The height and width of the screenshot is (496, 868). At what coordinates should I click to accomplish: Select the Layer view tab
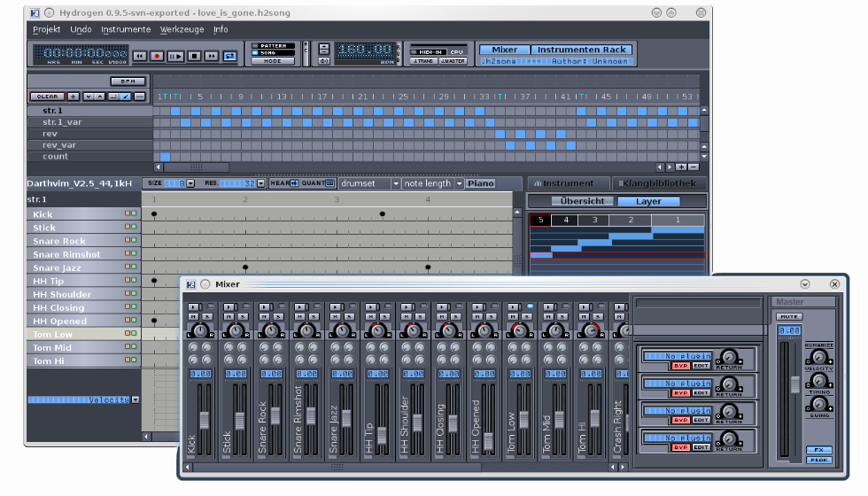tap(648, 201)
